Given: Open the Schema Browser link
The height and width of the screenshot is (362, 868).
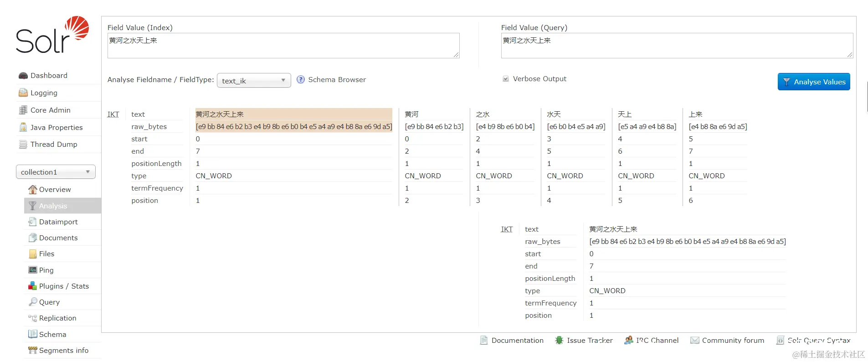Looking at the screenshot, I should tap(337, 80).
